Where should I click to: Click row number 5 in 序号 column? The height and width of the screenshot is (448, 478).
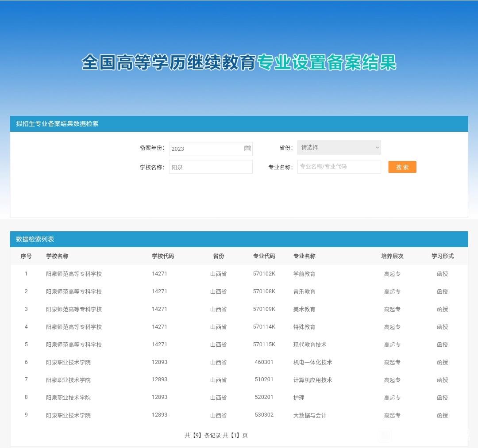(26, 344)
